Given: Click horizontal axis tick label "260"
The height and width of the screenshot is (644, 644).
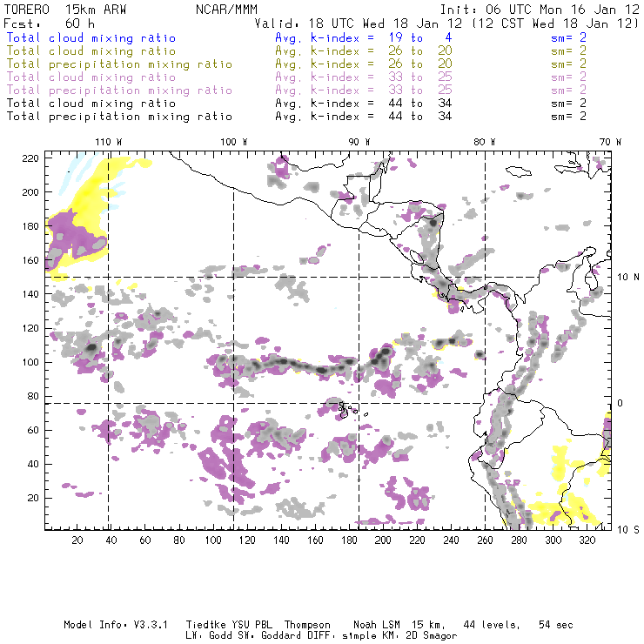Looking at the screenshot, I should click(485, 540).
